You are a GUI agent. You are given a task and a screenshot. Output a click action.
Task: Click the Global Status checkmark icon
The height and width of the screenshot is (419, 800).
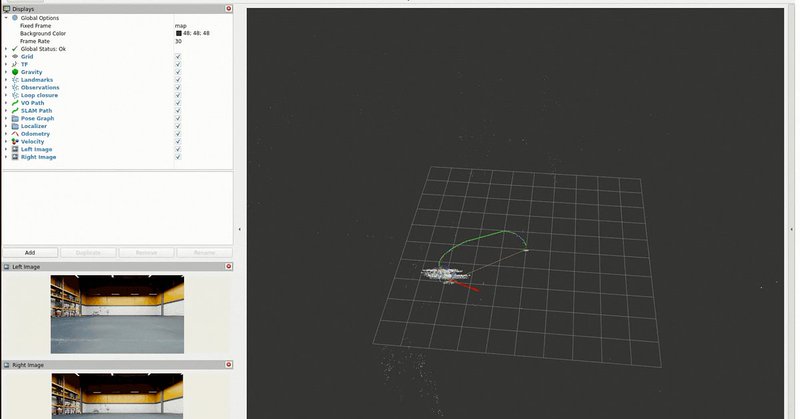click(x=15, y=49)
